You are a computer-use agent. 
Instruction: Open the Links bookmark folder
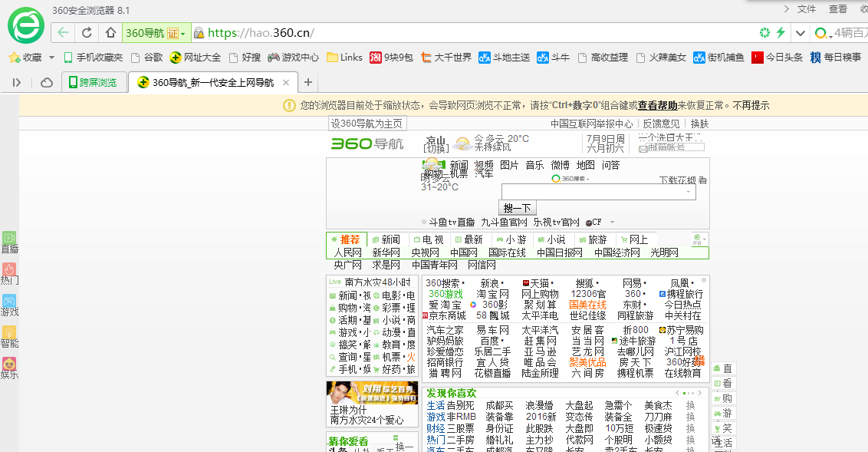click(x=344, y=58)
